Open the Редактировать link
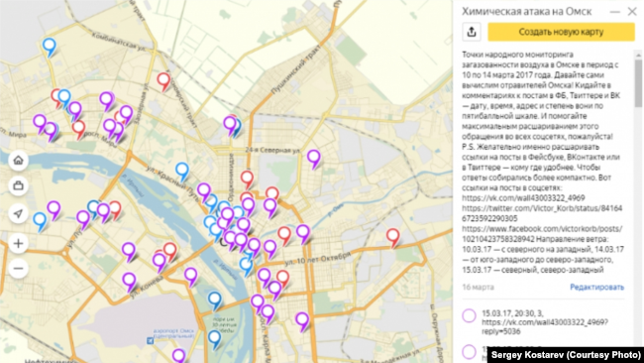This screenshot has width=644, height=363. [x=596, y=287]
